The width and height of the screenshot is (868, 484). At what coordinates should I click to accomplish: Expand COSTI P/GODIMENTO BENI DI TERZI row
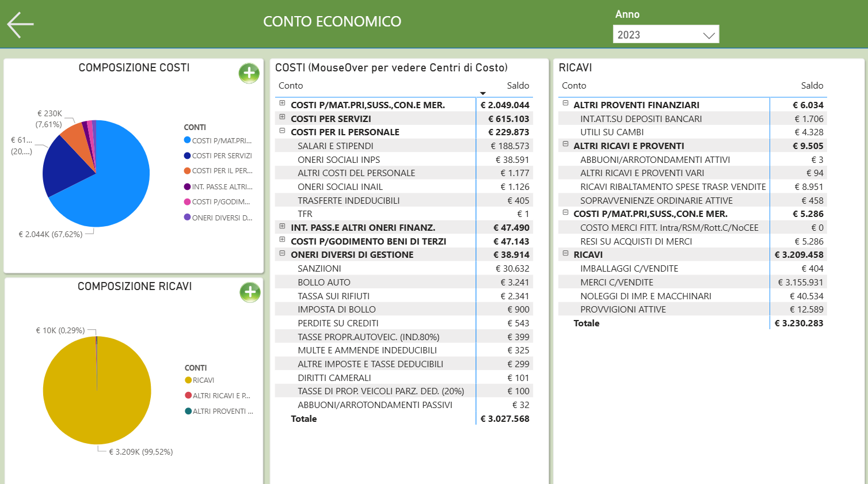(x=282, y=240)
